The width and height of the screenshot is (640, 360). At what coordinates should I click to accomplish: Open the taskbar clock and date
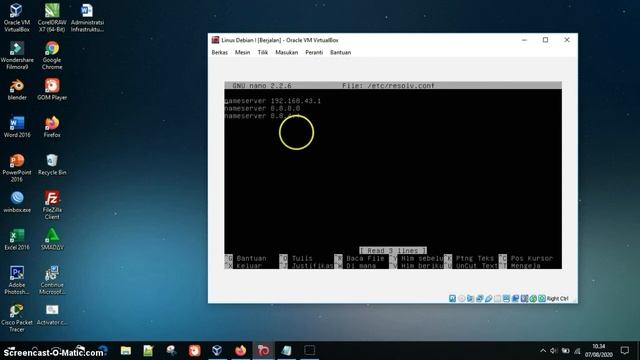[598, 351]
